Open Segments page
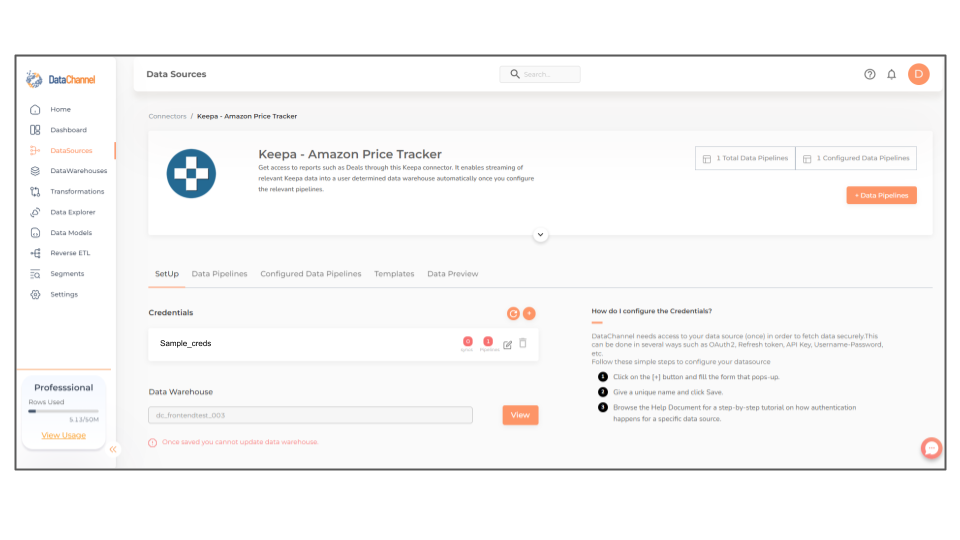The height and width of the screenshot is (540, 960). pos(67,274)
